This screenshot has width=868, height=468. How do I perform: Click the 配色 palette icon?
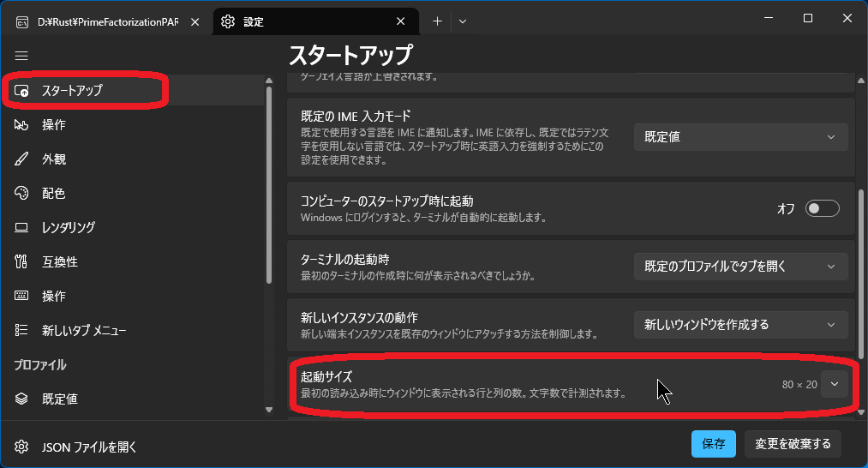[22, 194]
